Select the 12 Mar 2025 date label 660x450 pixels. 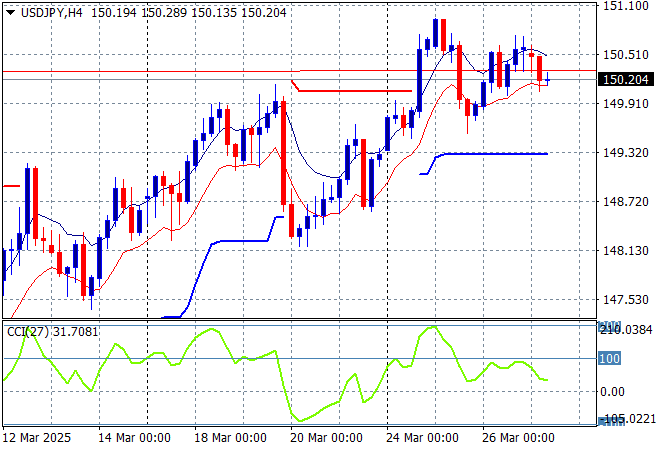(x=37, y=438)
